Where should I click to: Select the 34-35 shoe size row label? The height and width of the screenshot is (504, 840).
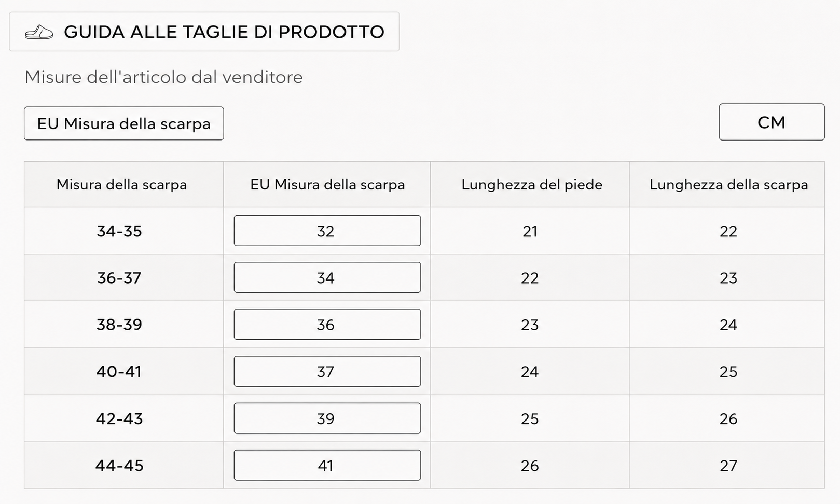pyautogui.click(x=119, y=231)
